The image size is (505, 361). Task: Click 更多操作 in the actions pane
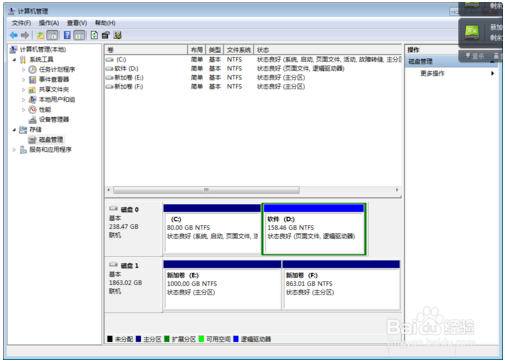[432, 73]
